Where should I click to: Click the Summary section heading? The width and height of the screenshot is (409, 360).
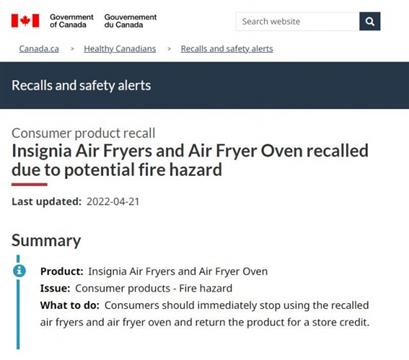(x=46, y=240)
